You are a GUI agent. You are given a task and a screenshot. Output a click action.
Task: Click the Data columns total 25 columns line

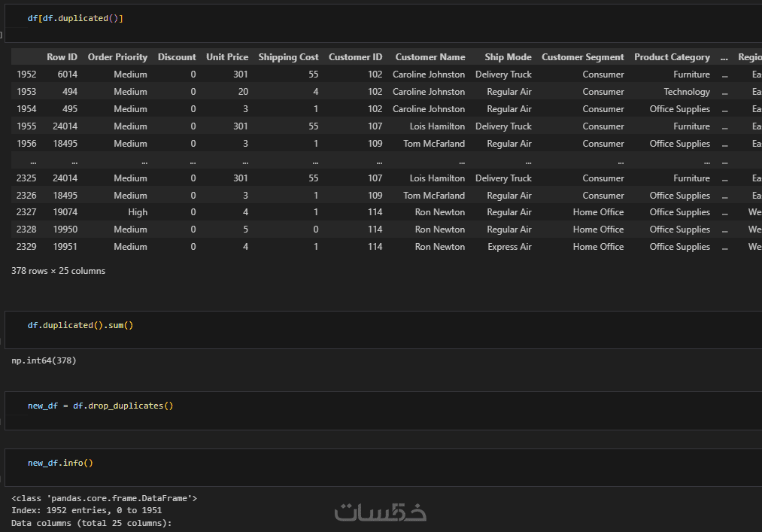click(x=91, y=523)
